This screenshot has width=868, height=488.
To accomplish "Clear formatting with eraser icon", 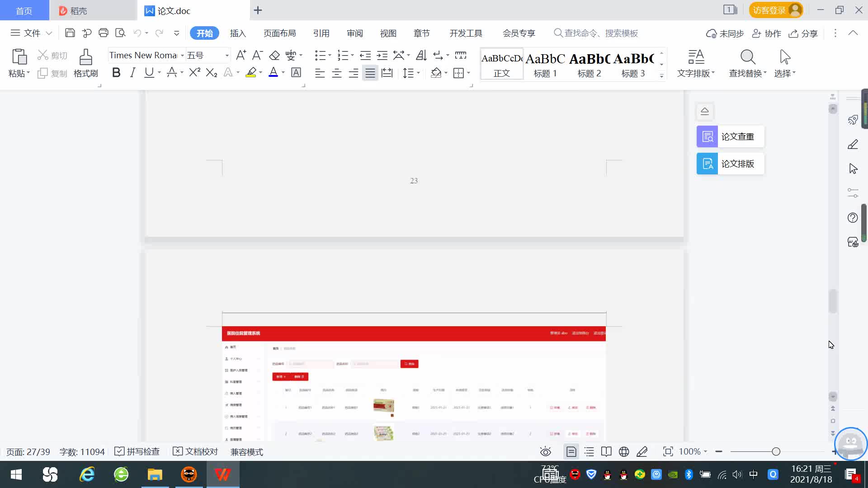I will 274,55.
